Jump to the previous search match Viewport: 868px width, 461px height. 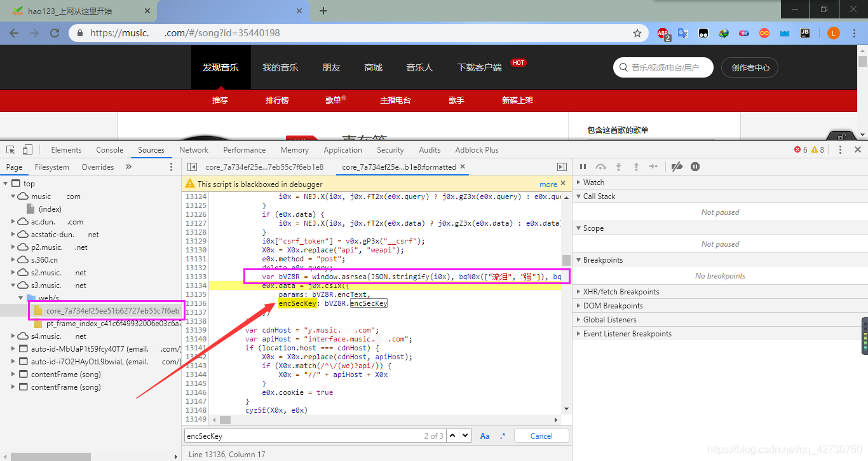(452, 436)
